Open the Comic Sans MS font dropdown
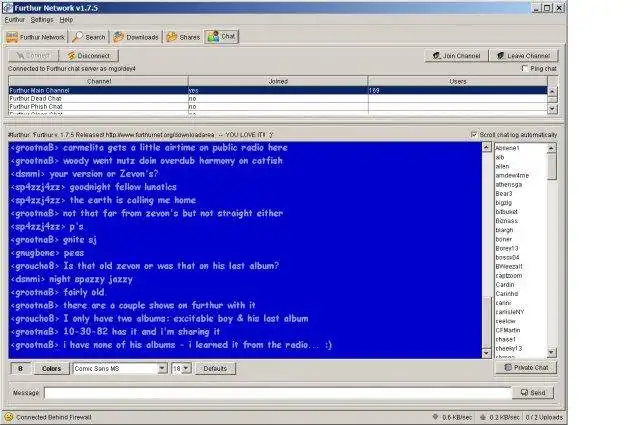 click(x=162, y=368)
